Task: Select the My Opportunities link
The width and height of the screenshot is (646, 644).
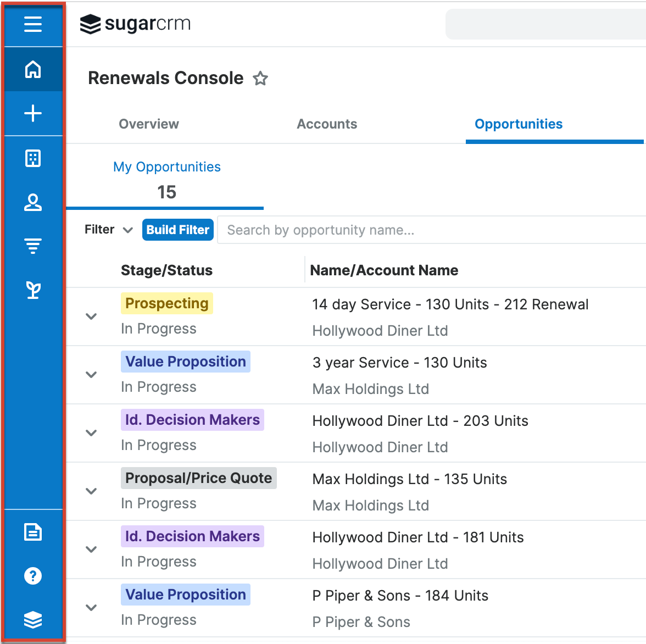Action: click(166, 167)
